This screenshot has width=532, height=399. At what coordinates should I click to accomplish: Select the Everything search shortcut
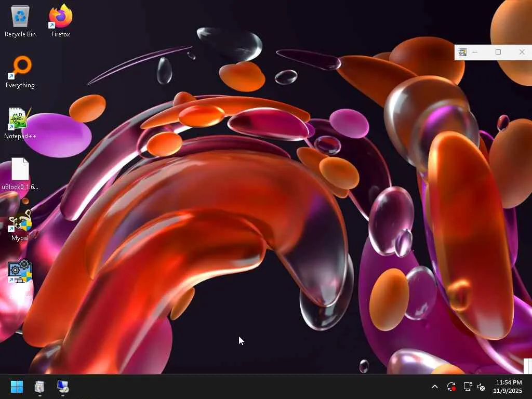coord(20,72)
